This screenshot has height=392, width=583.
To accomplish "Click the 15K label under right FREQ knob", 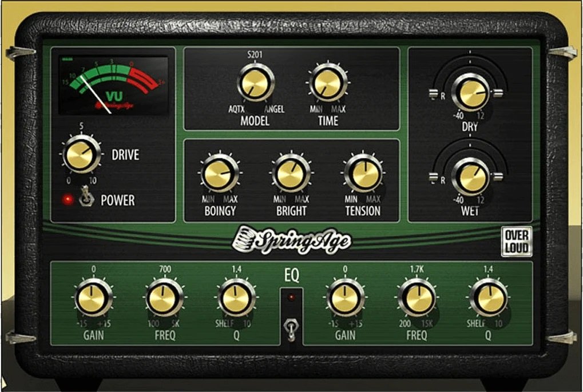I will click(x=426, y=323).
